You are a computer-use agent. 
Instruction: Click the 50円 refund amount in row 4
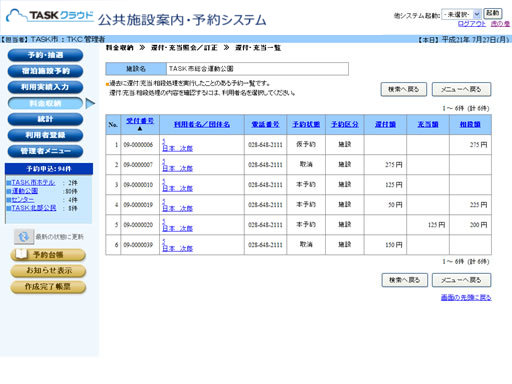point(395,205)
